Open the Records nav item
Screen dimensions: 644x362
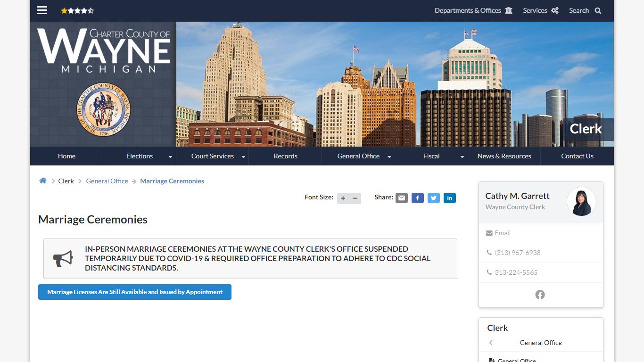click(286, 156)
